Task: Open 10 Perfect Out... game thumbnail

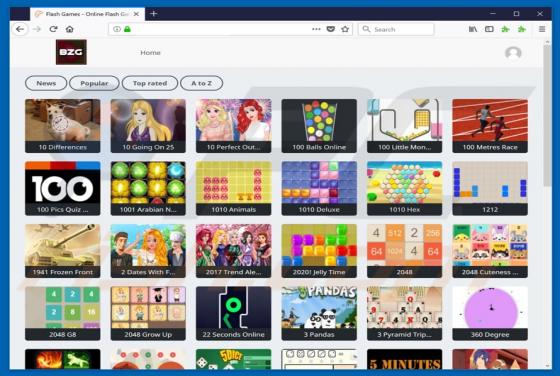Action: tap(234, 126)
